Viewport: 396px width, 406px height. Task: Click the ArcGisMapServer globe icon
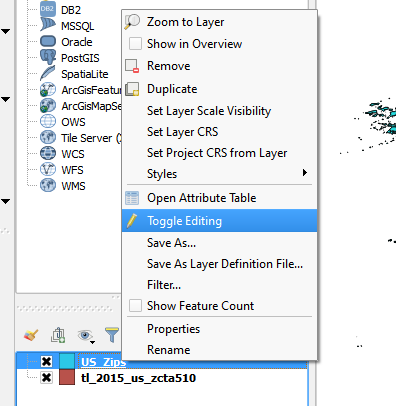(x=48, y=106)
